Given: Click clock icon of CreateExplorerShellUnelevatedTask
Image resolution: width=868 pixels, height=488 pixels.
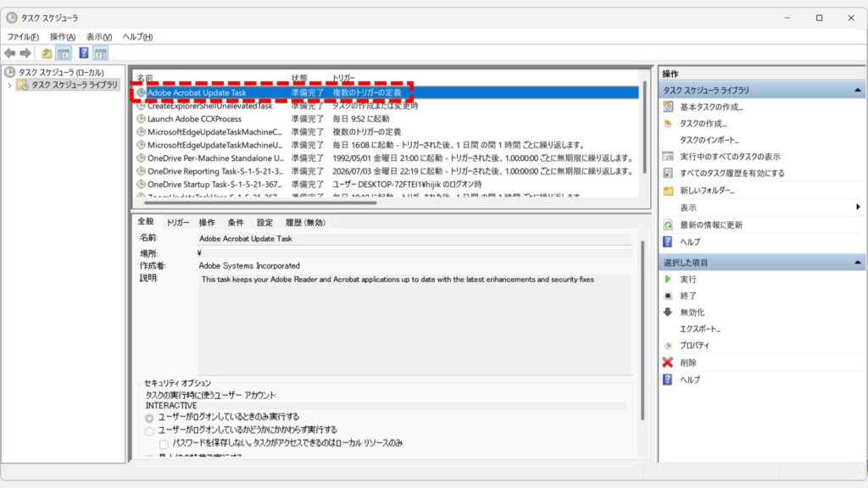Looking at the screenshot, I should point(142,106).
